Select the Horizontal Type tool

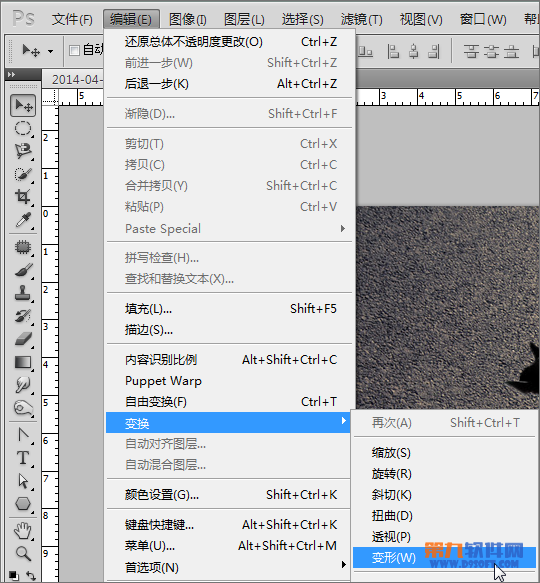point(23,458)
